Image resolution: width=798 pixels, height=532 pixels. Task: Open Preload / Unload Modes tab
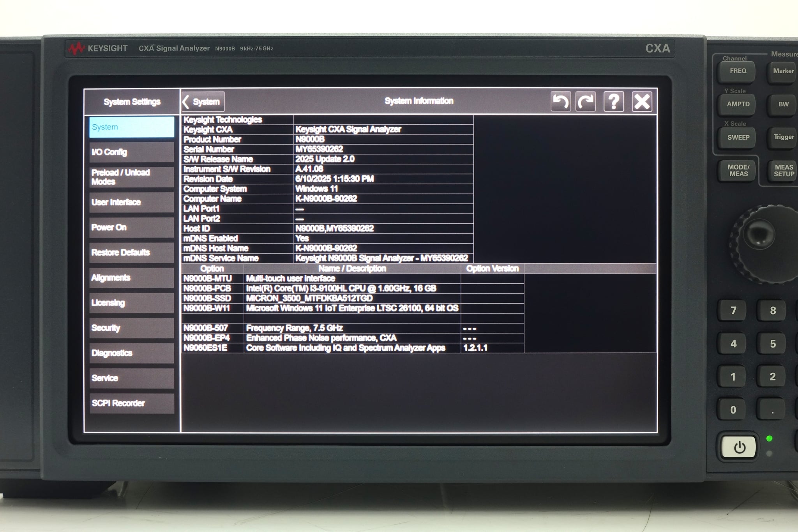tap(132, 177)
